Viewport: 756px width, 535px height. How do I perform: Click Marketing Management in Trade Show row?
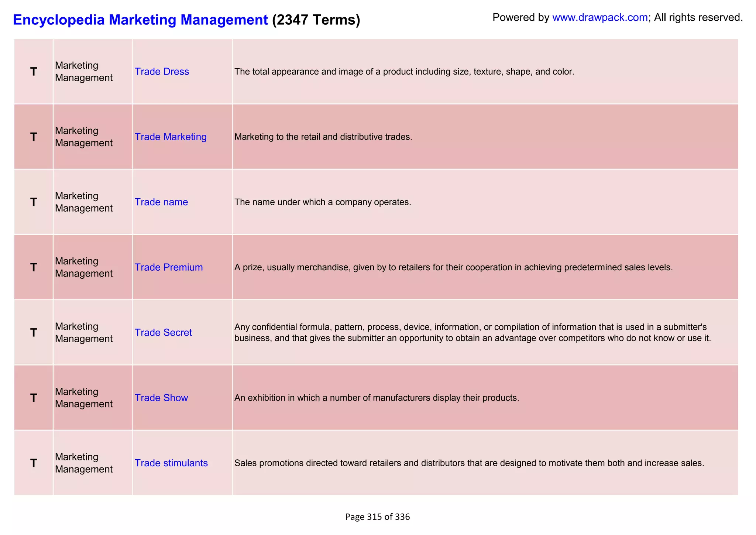pyautogui.click(x=84, y=398)
